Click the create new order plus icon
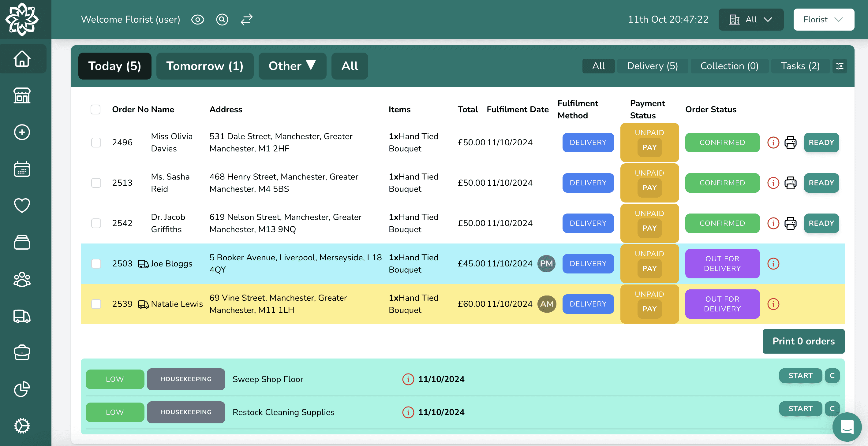868x446 pixels. point(21,132)
